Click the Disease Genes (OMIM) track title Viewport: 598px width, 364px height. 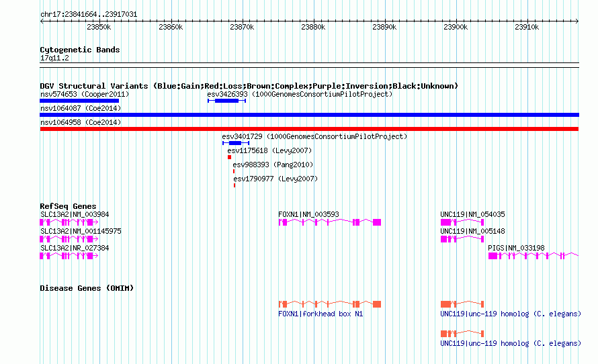[87, 288]
